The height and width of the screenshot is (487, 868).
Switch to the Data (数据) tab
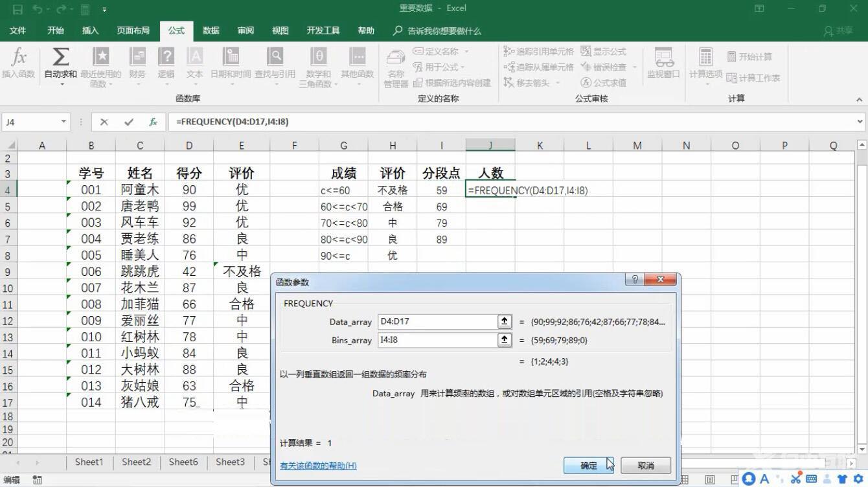click(x=211, y=30)
